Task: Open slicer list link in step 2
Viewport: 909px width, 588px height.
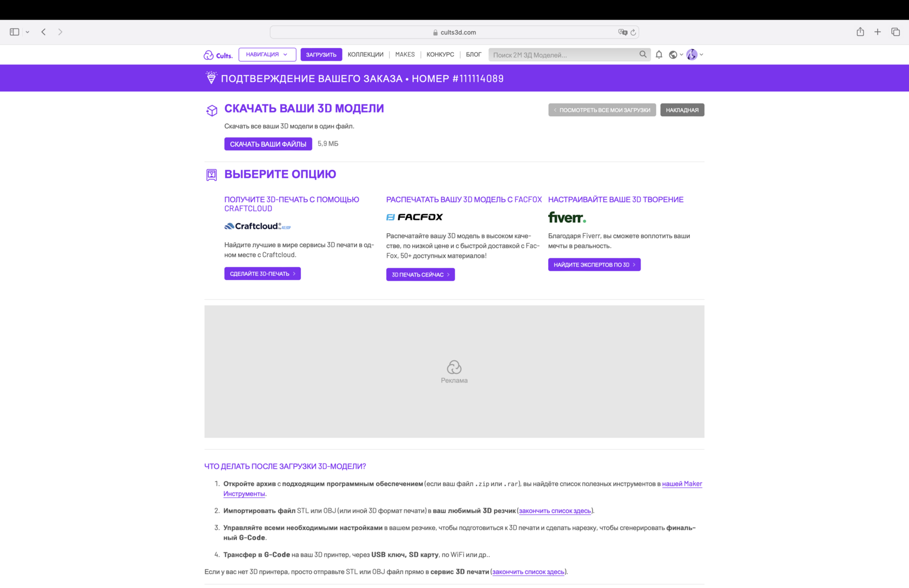Action: (555, 511)
